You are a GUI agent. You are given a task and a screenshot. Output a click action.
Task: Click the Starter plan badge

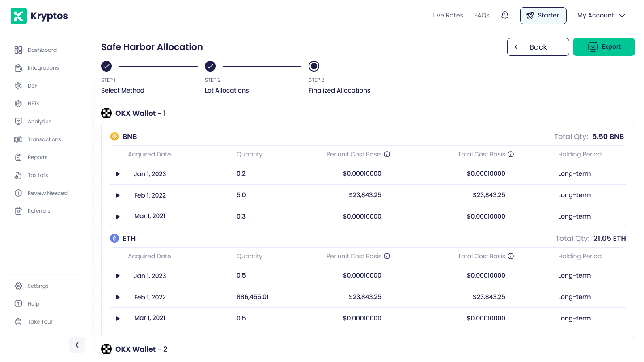pyautogui.click(x=543, y=15)
